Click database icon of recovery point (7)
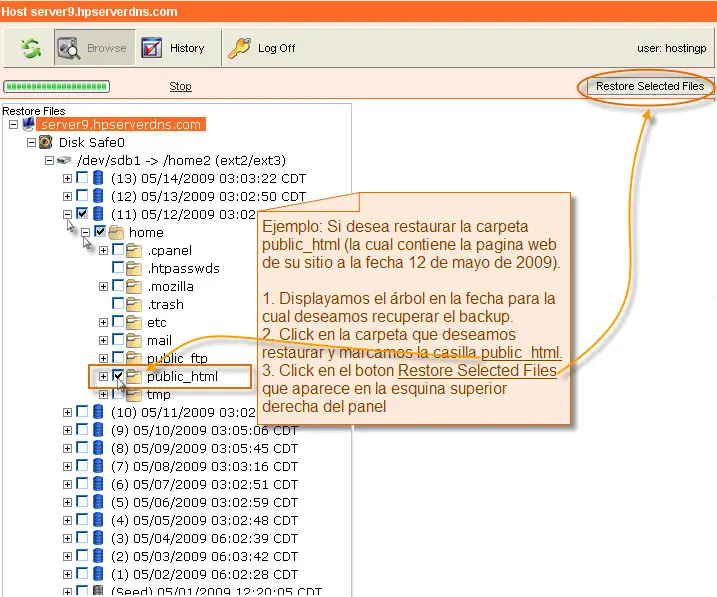The image size is (717, 597). (x=98, y=466)
